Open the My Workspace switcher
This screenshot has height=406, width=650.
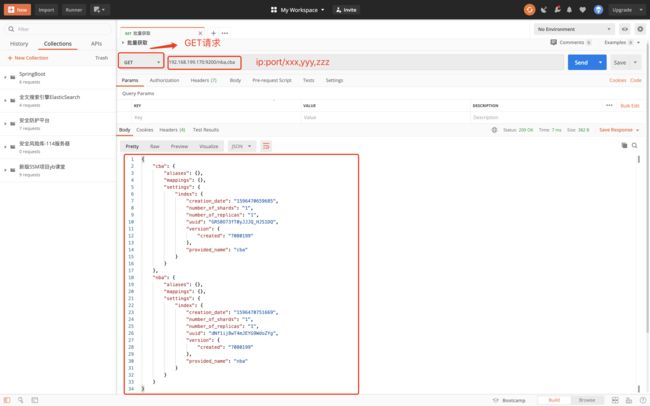[297, 10]
